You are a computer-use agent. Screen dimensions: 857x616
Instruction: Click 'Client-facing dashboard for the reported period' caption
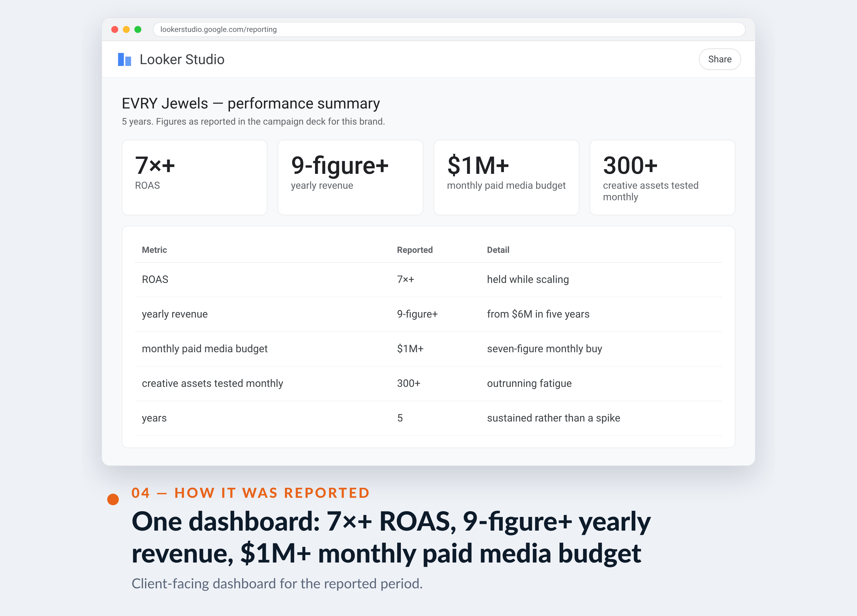pyautogui.click(x=277, y=584)
